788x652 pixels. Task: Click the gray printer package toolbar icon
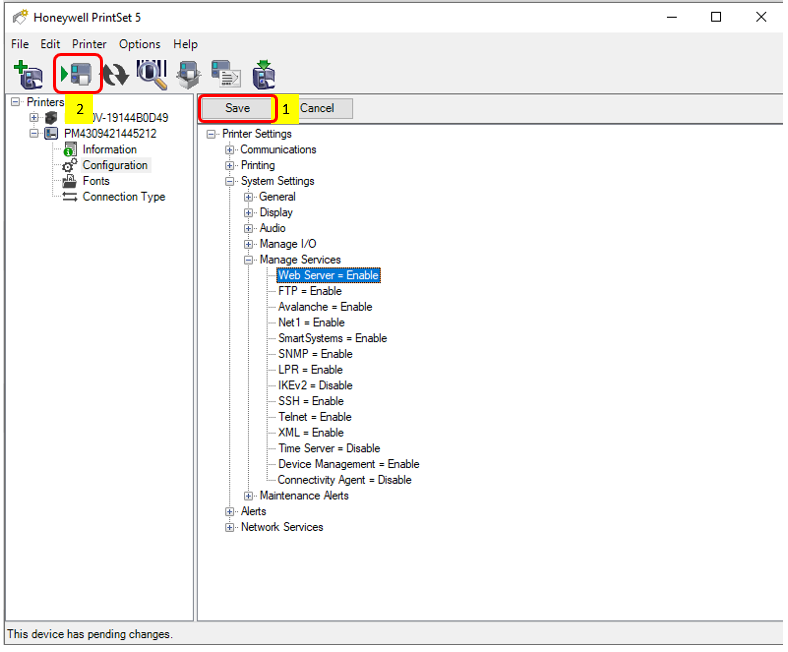coord(189,75)
